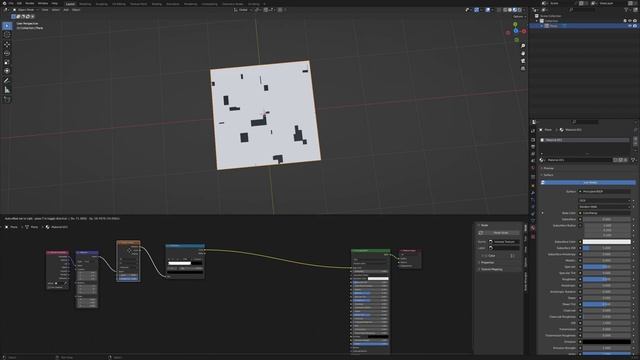This screenshot has height=360, width=640.
Task: Adjust the Specular slider
Action: click(x=607, y=267)
